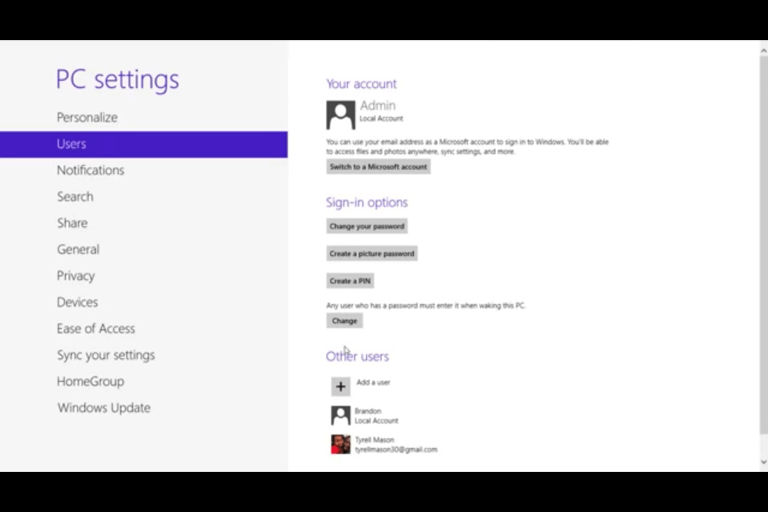Go to Privacy settings
This screenshot has width=768, height=512.
76,276
